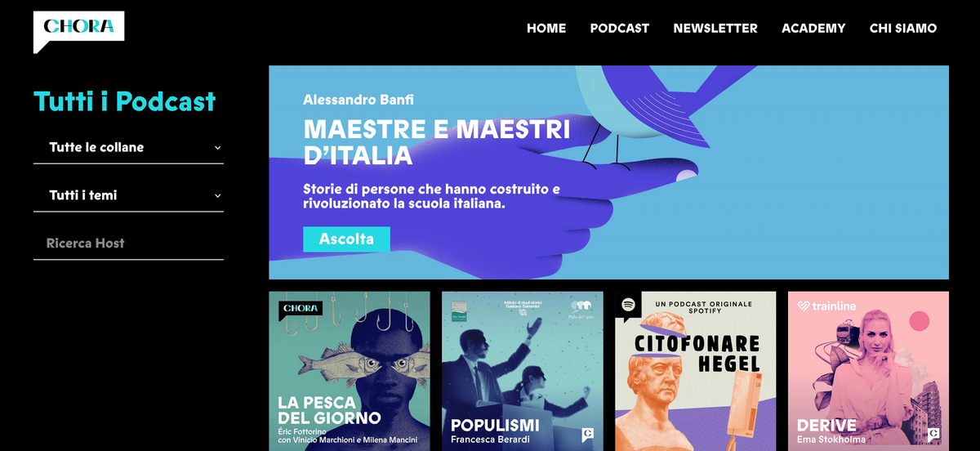Open the Maestre e Maestri d'Italia banner title

pyautogui.click(x=436, y=141)
